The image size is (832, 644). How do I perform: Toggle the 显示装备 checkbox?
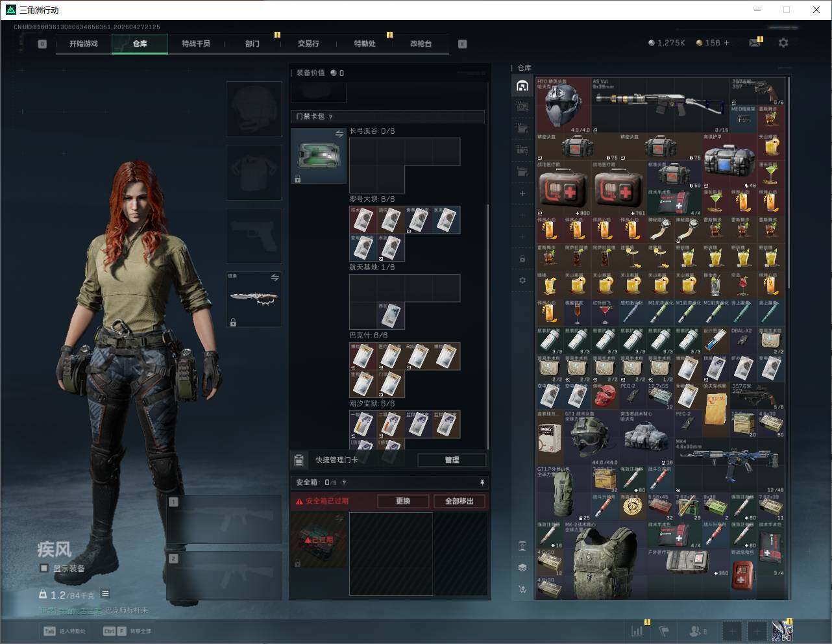click(44, 569)
